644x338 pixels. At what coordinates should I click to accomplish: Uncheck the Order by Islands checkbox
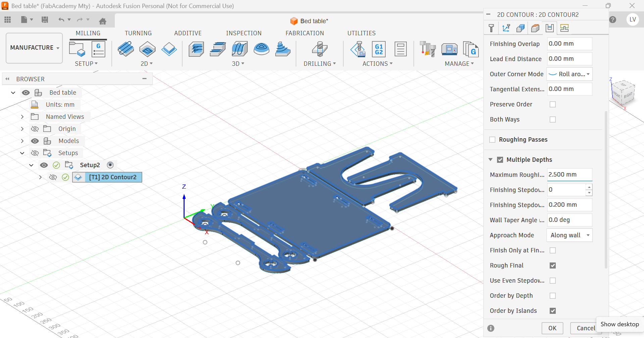[x=553, y=311]
